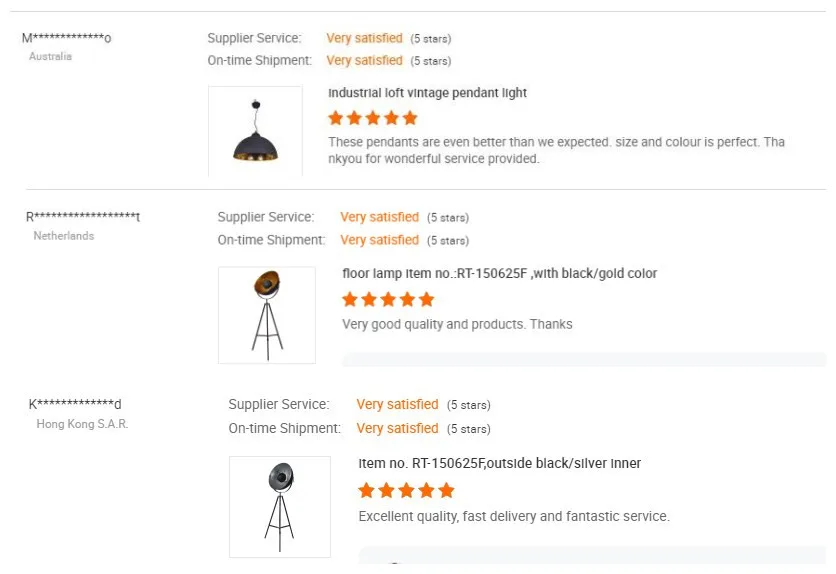The width and height of the screenshot is (836, 574).
Task: Click Netherlands reviewer's On-time Shipment 'Very satisfied'
Action: pyautogui.click(x=379, y=240)
